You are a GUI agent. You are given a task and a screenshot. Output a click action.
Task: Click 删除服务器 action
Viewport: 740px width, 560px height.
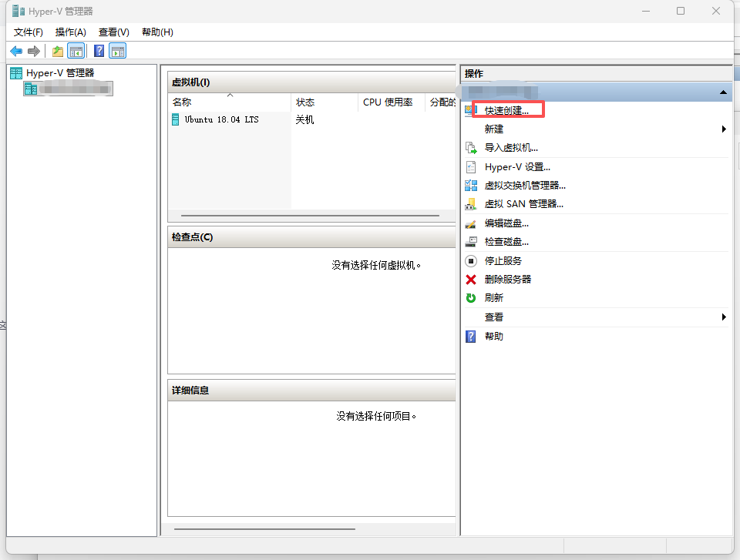508,280
